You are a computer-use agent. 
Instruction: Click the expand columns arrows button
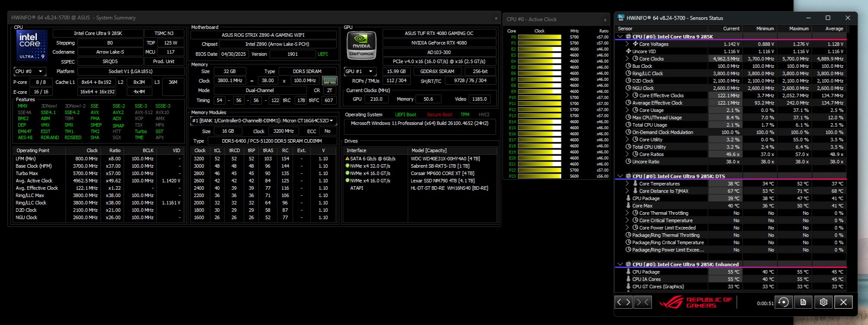pyautogui.click(x=624, y=302)
